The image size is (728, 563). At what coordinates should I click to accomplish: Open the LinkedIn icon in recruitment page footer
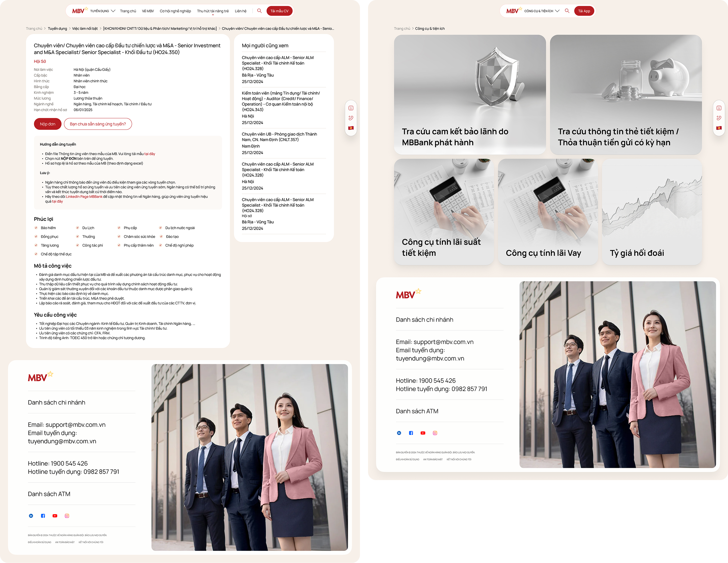coord(31,516)
